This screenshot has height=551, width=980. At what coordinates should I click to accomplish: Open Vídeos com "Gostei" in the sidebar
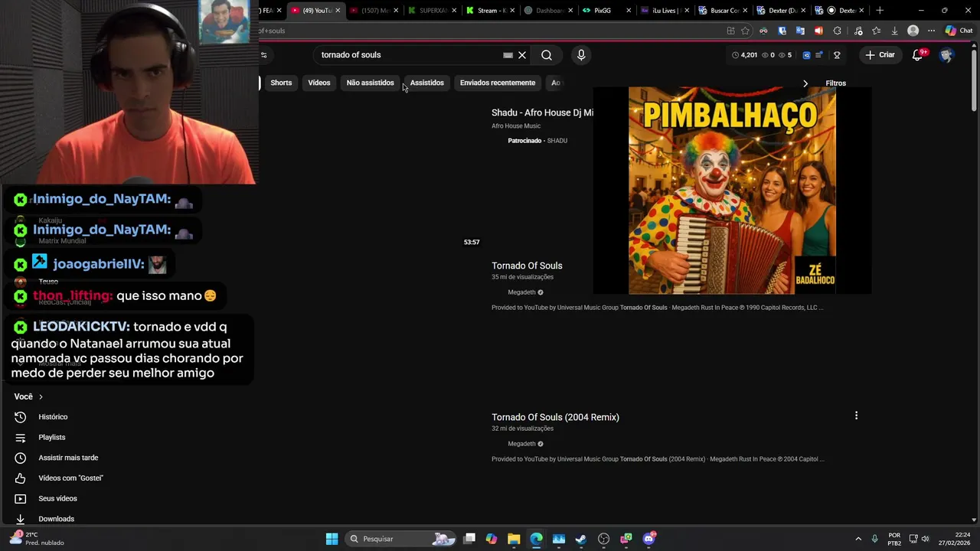[x=70, y=478]
